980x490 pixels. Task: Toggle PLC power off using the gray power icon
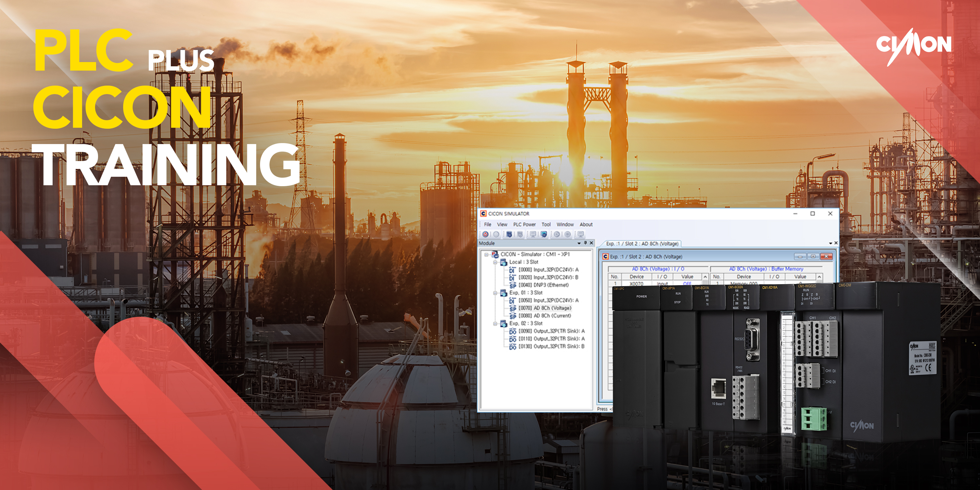(x=497, y=235)
